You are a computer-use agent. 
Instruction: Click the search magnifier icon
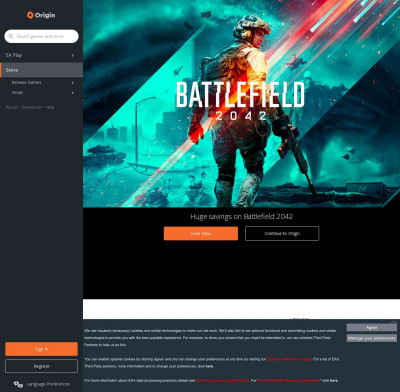[11, 36]
